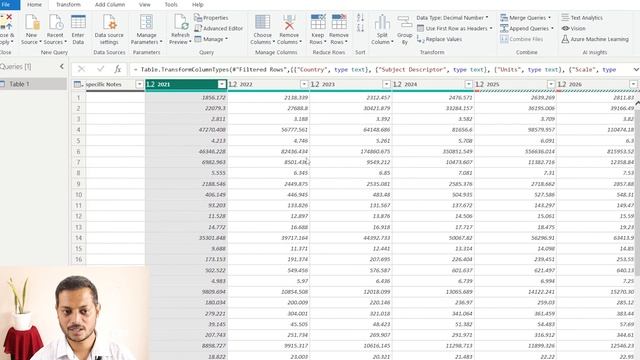This screenshot has width=640, height=360.
Task: Launch the Advanced Editor
Action: [218, 28]
